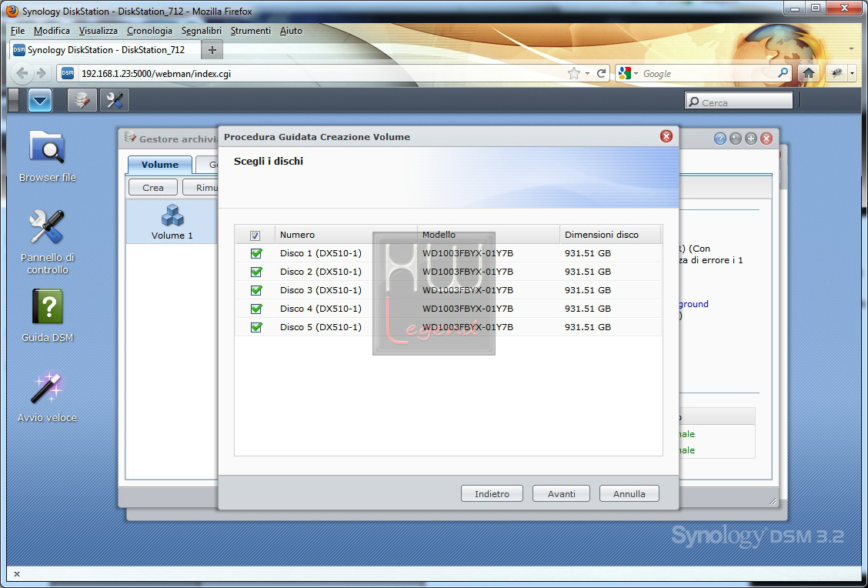Close the Gestore archiviazione window
The height and width of the screenshot is (588, 868).
click(766, 139)
